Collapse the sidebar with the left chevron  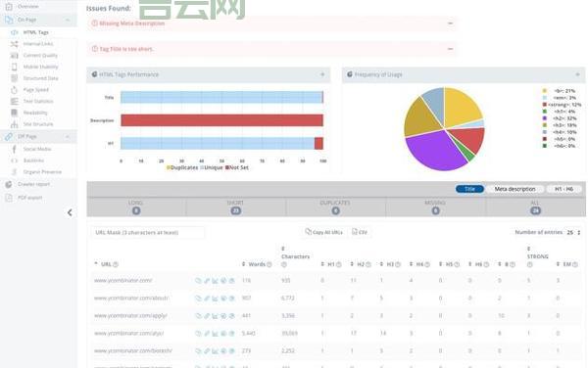coord(70,212)
